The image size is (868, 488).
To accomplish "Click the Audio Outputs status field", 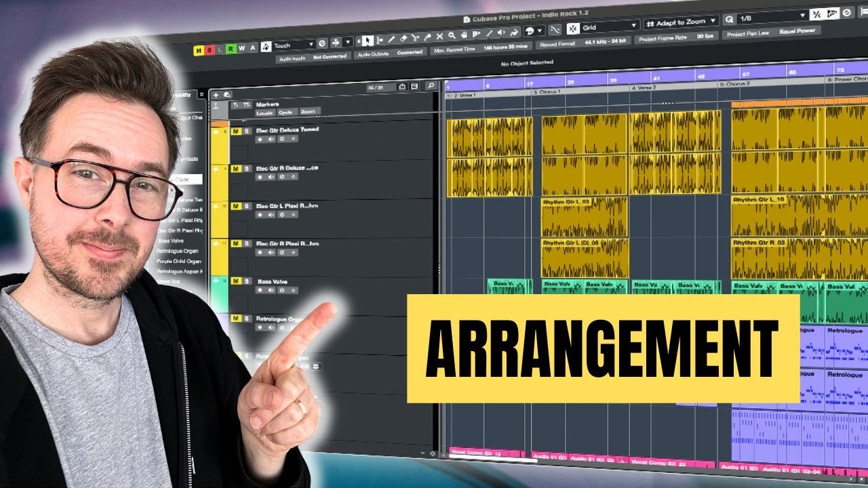I will (x=391, y=54).
